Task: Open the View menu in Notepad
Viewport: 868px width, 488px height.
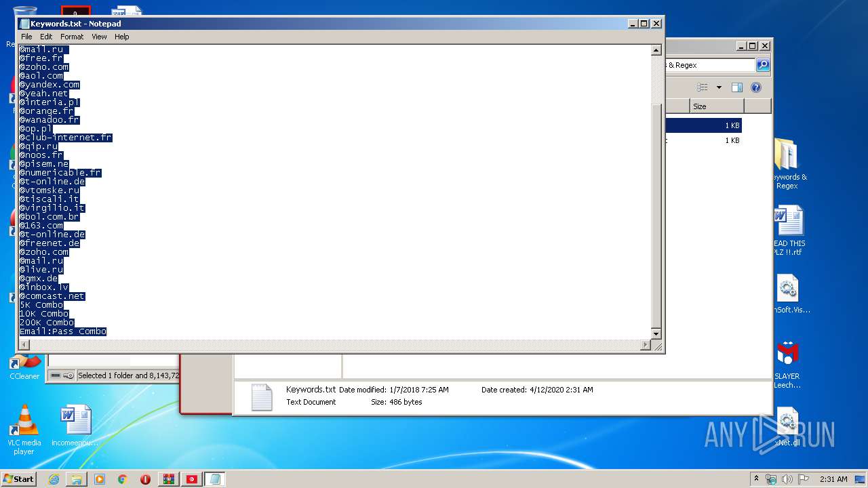Action: tap(99, 37)
